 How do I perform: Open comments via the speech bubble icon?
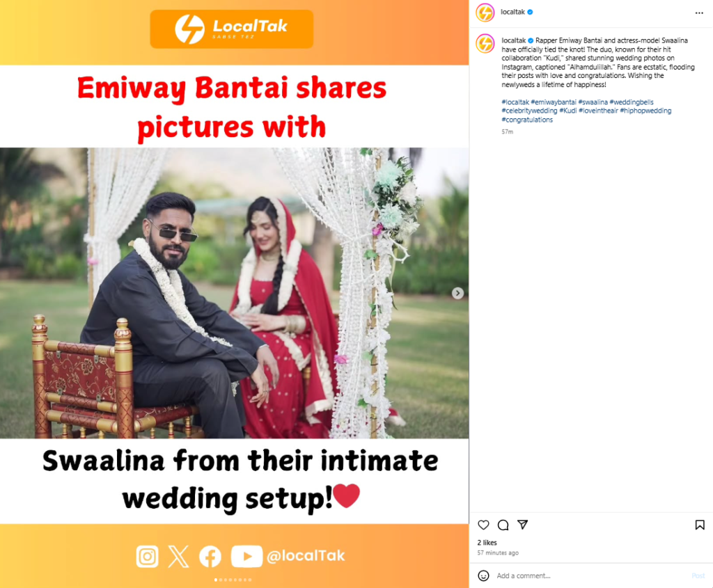503,525
